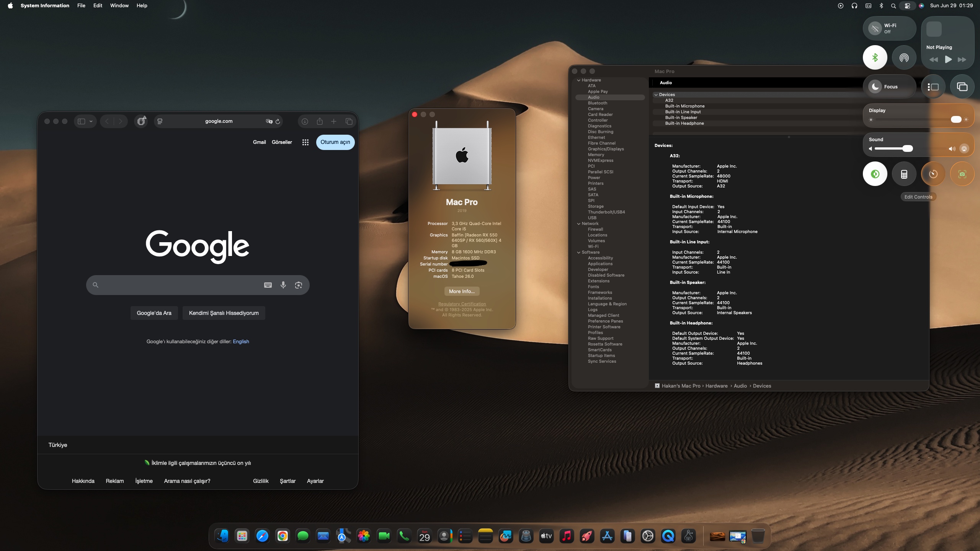Open Calculator from Control Center
980x551 pixels.
click(x=904, y=174)
